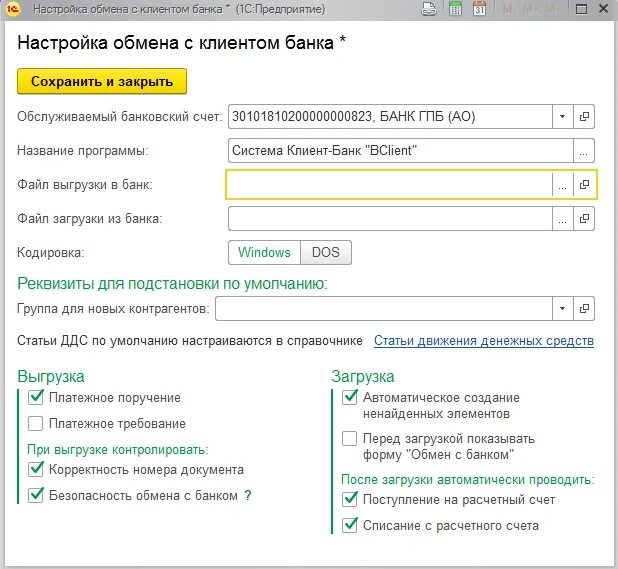Choose program name via ellipsis selector
This screenshot has width=618, height=569.
584,151
